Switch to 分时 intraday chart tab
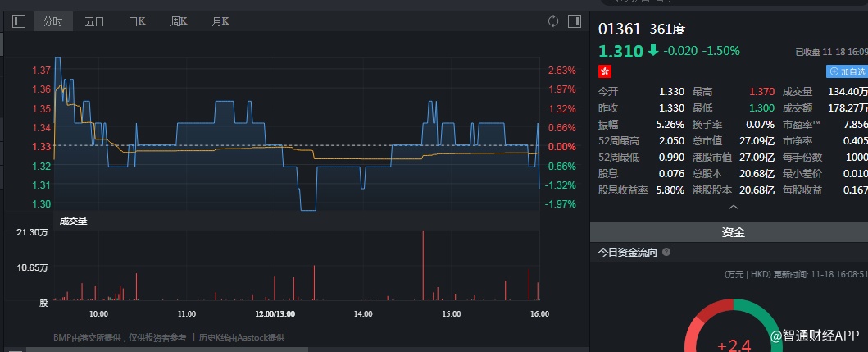Screen dimensions: 868x352 [52, 21]
